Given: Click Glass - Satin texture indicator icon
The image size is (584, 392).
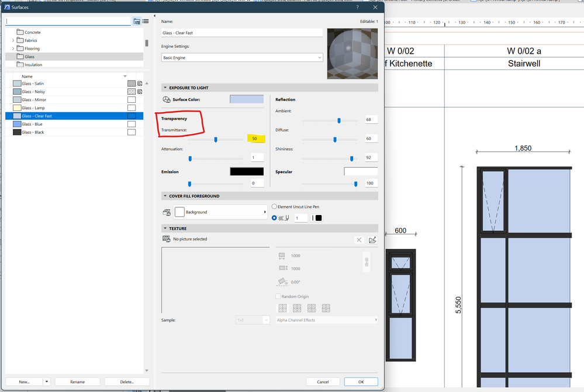Looking at the screenshot, I should (140, 84).
